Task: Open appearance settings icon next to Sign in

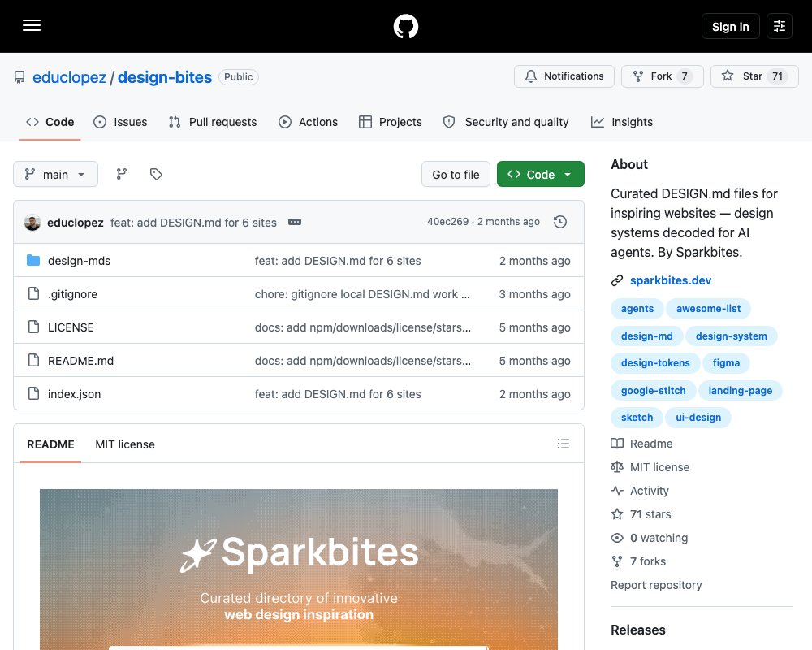Action: tap(780, 26)
